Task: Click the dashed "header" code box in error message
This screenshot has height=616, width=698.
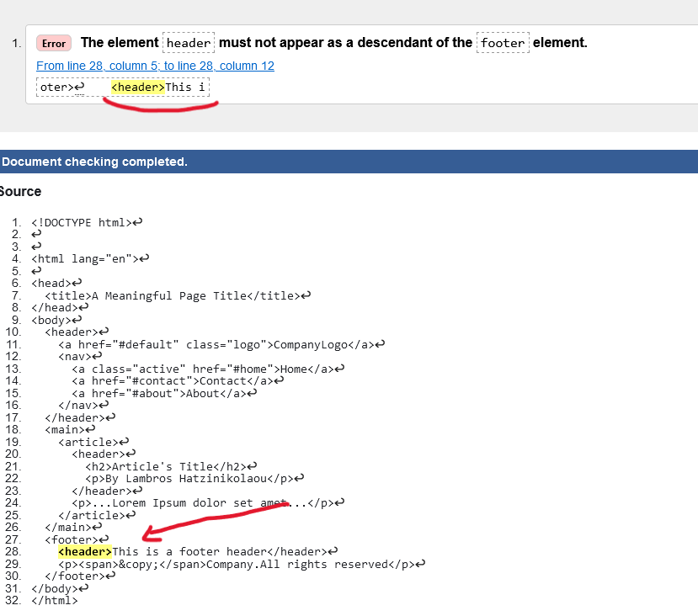Action: tap(189, 43)
